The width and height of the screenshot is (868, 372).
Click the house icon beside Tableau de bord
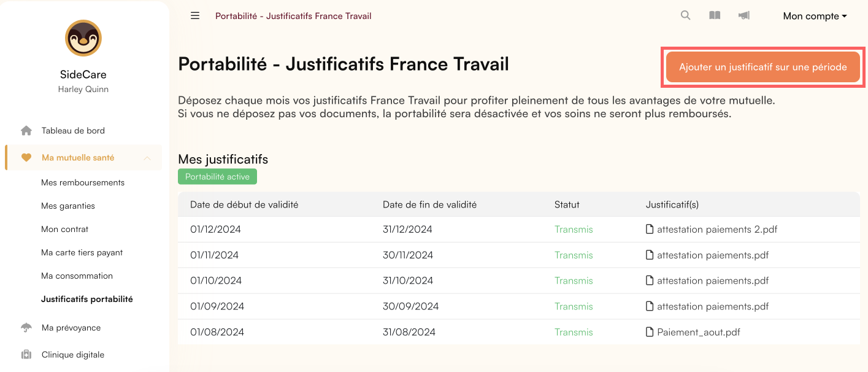pos(26,131)
